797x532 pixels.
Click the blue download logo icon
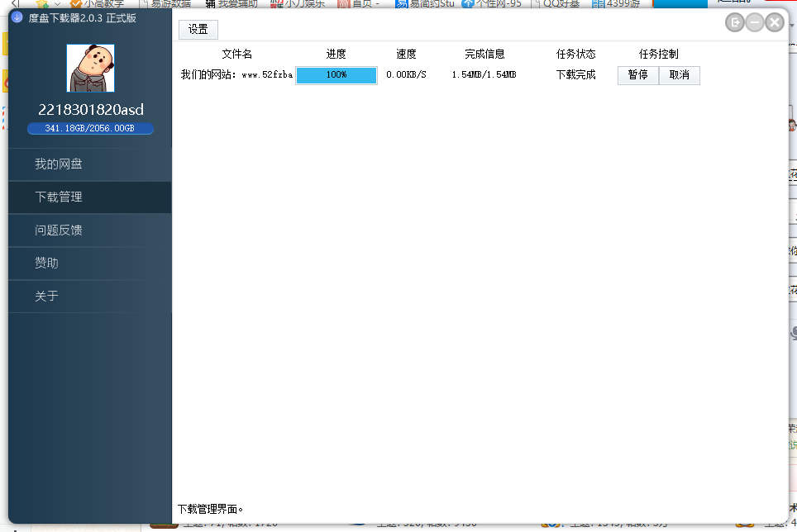coord(17,17)
